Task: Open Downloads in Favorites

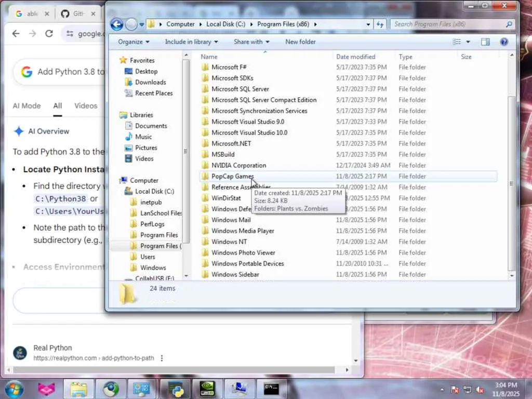Action: click(x=150, y=82)
